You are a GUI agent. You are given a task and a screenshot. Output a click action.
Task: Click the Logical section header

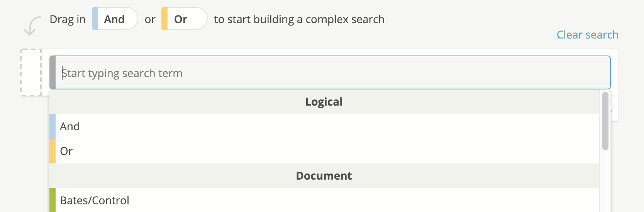[324, 102]
